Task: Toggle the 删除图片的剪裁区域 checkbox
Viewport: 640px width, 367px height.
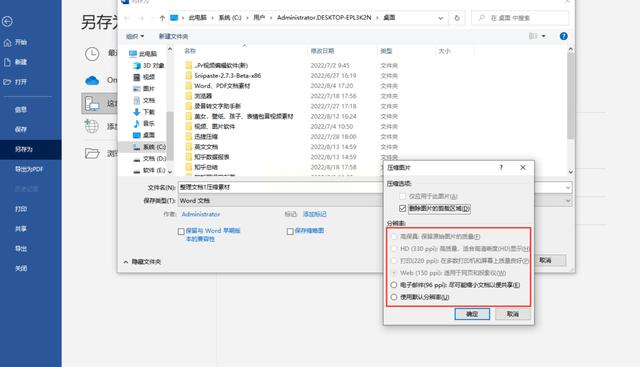Action: point(402,209)
